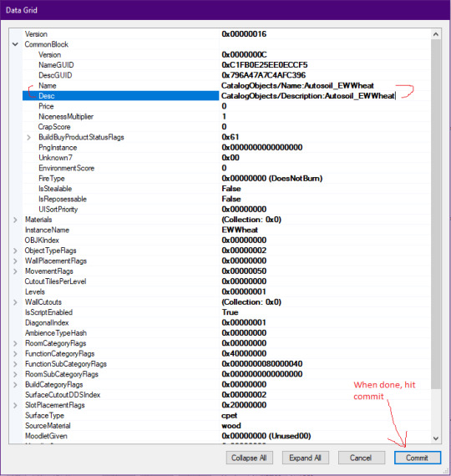
Task: Click NameGUID value 0xC1FB0E25EE0ECCF5
Action: (x=265, y=65)
